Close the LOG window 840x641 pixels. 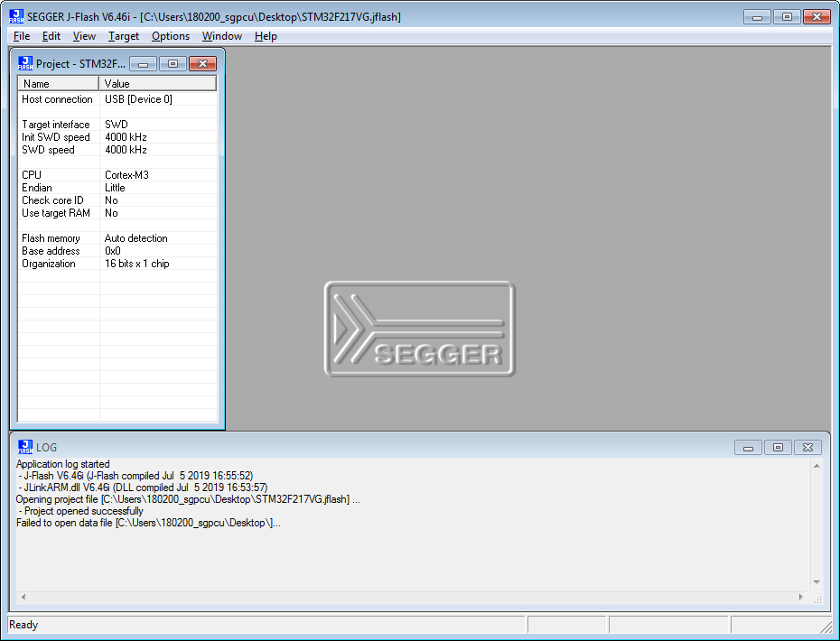pos(807,447)
